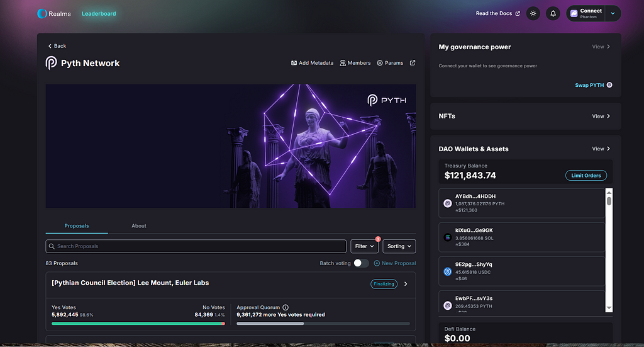The width and height of the screenshot is (644, 347).
Task: Open the Members link
Action: pyautogui.click(x=355, y=63)
